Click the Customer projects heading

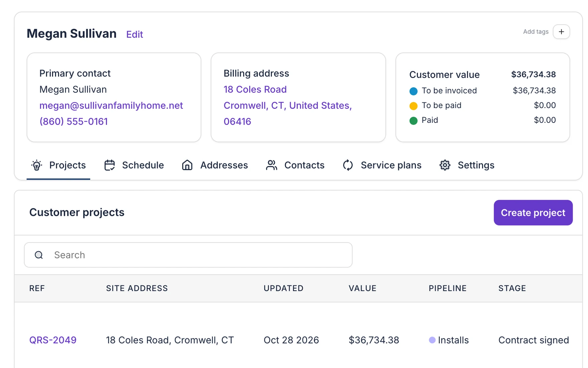(x=77, y=212)
